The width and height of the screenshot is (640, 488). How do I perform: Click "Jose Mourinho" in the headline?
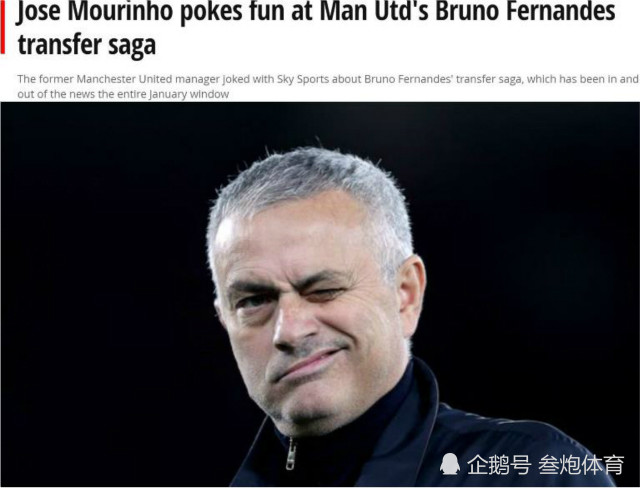pyautogui.click(x=95, y=11)
